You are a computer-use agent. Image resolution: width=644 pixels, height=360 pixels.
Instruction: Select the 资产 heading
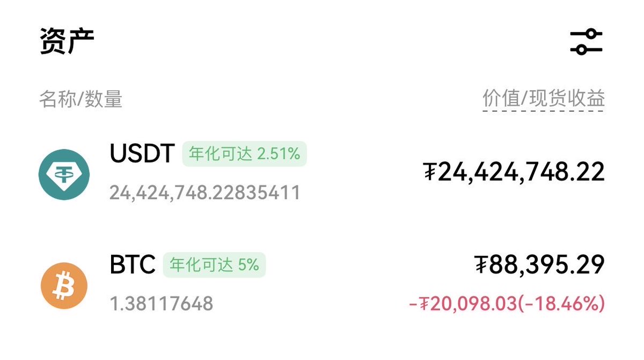coord(67,41)
